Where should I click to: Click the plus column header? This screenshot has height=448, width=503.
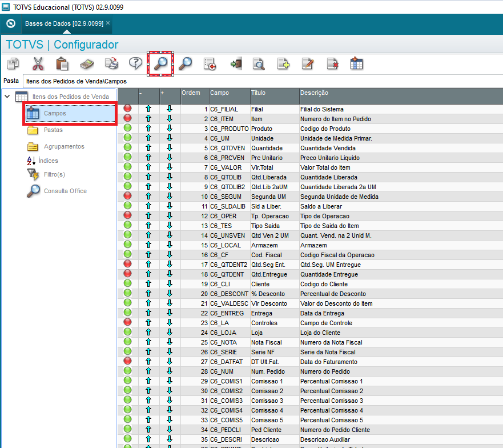pos(170,96)
